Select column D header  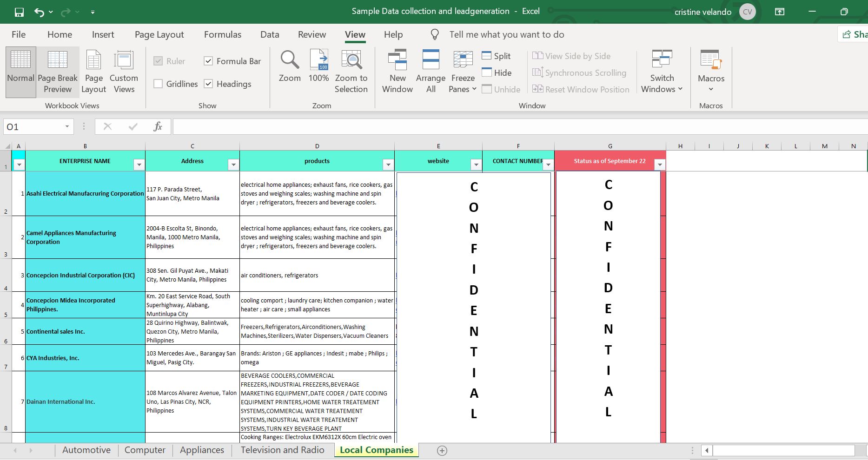[317, 146]
